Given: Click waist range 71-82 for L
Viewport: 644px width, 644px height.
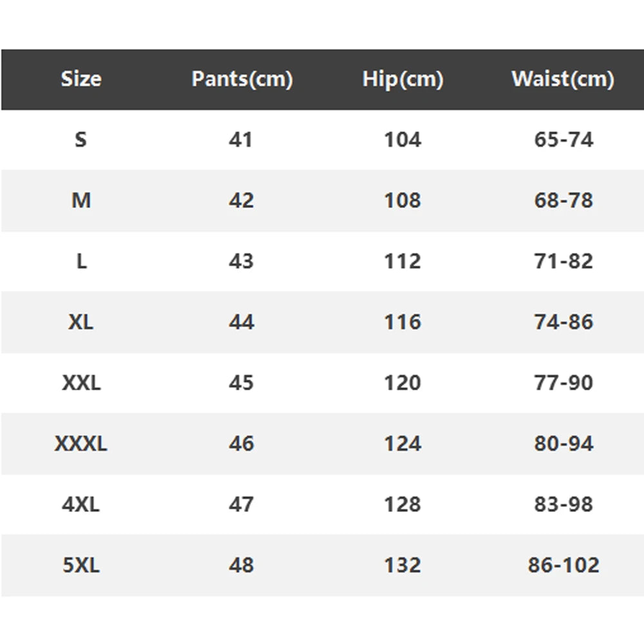Looking at the screenshot, I should (563, 261).
